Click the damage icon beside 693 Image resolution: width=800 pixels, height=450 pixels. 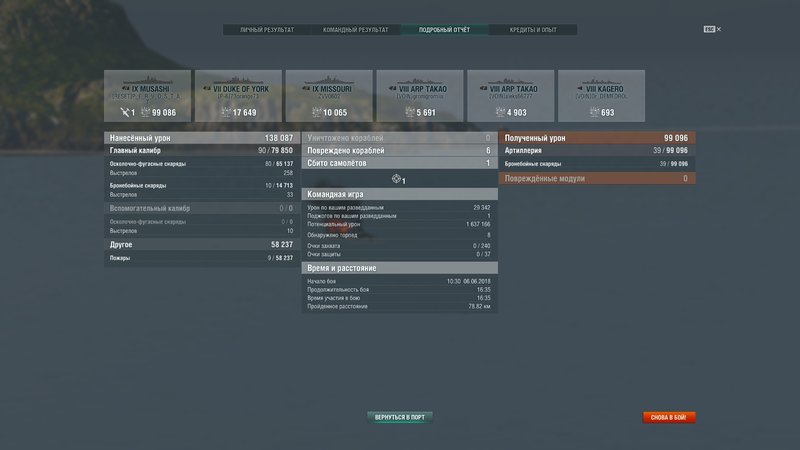coord(594,112)
